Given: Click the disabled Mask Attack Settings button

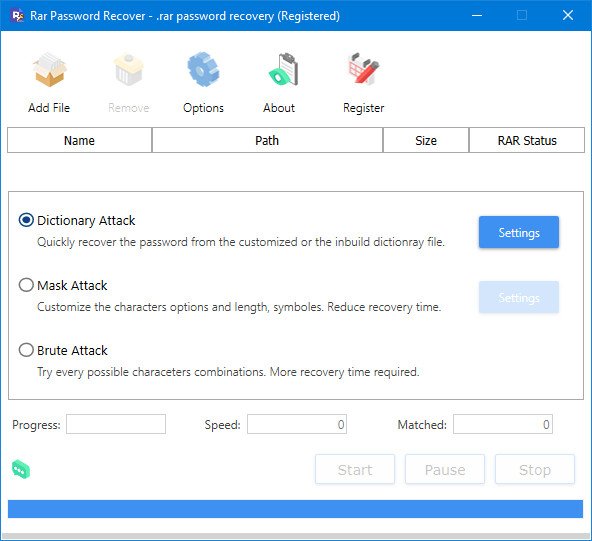Looking at the screenshot, I should [x=519, y=297].
